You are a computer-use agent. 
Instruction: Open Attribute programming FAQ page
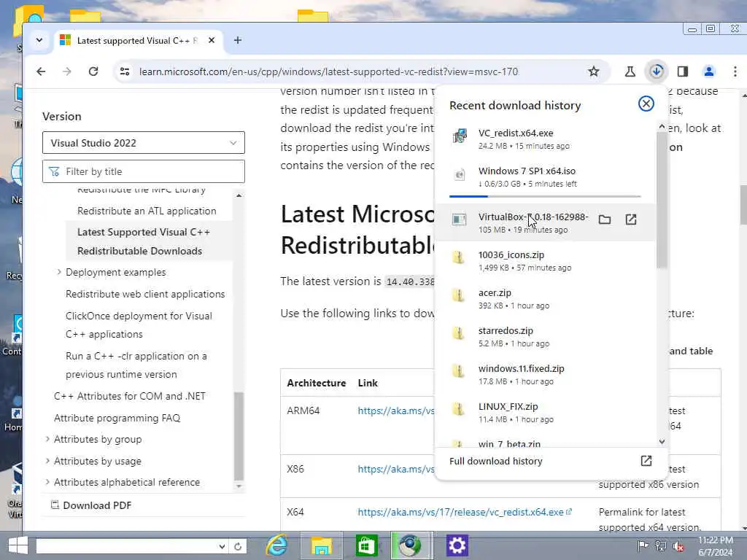pos(117,418)
